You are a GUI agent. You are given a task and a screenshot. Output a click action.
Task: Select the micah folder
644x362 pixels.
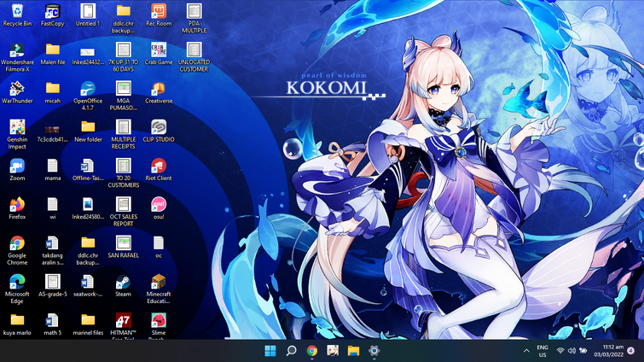tap(53, 92)
